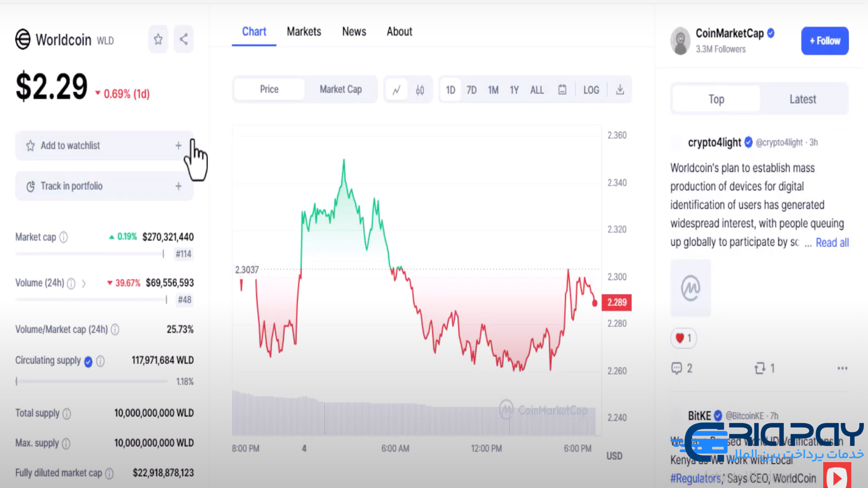Select 1M time range
The height and width of the screenshot is (488, 868).
pyautogui.click(x=493, y=90)
